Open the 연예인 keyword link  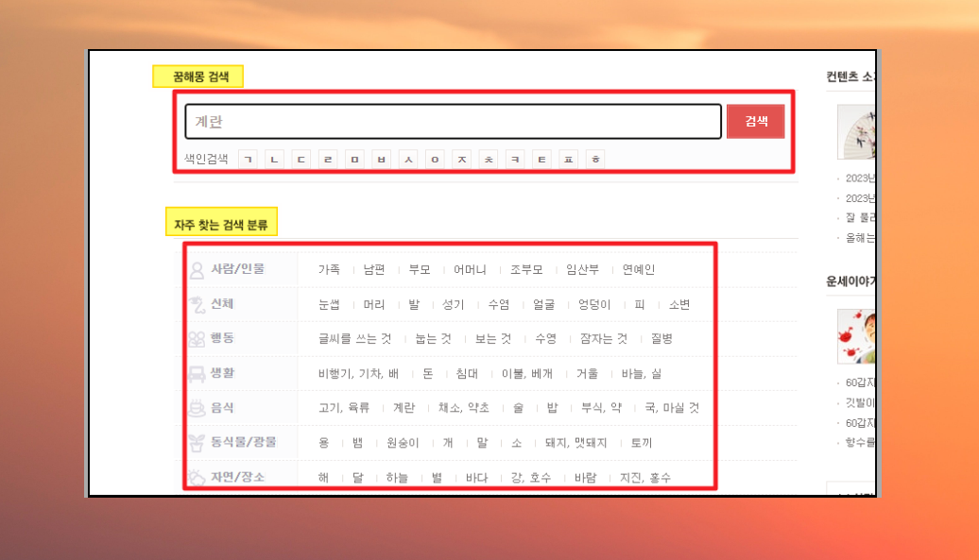pyautogui.click(x=639, y=269)
